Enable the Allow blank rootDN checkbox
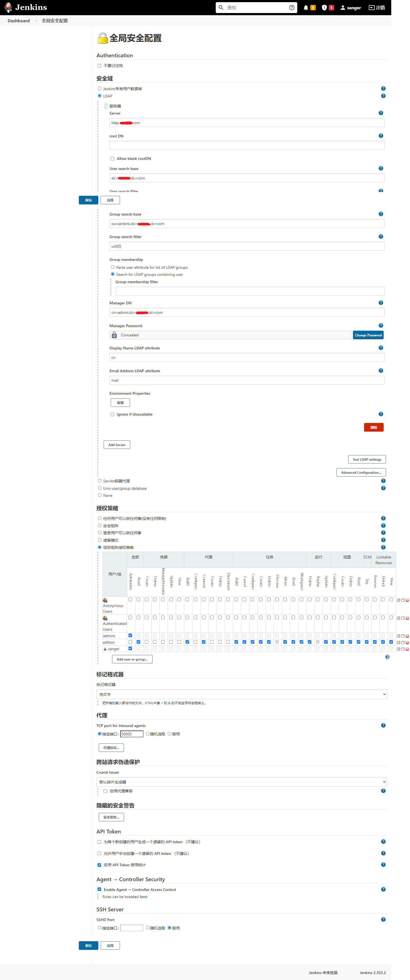 [x=112, y=159]
